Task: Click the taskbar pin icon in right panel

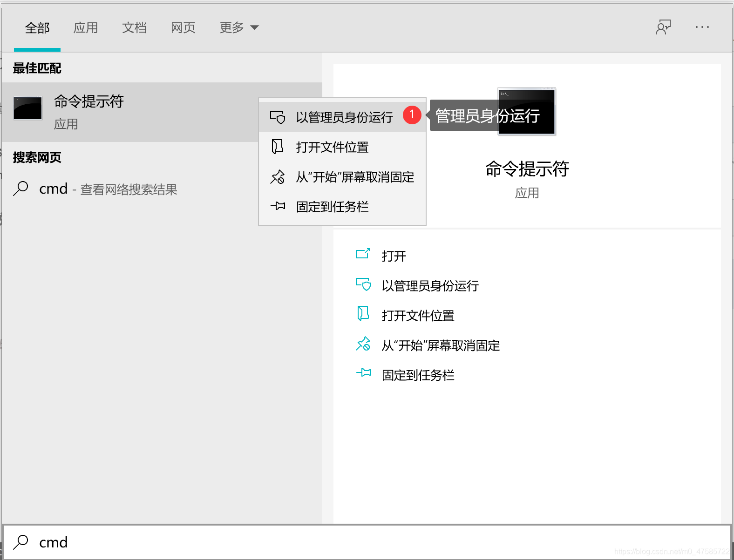Action: pyautogui.click(x=363, y=372)
